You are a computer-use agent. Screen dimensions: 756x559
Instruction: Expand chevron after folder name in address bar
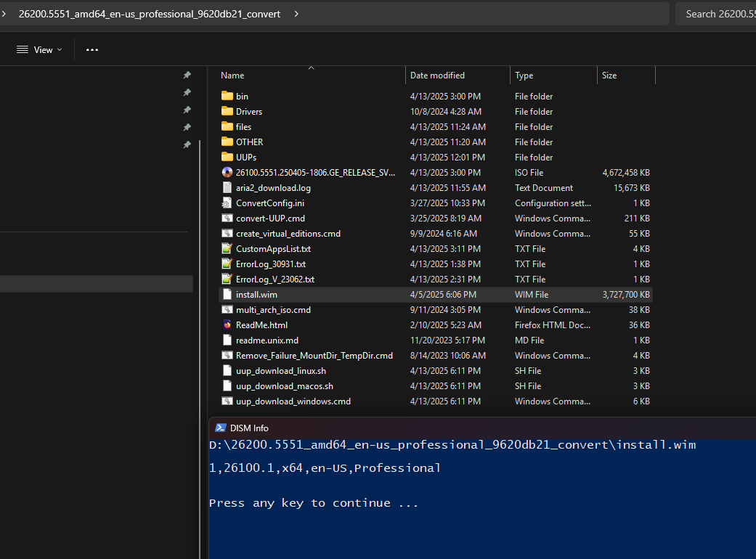[x=296, y=14]
